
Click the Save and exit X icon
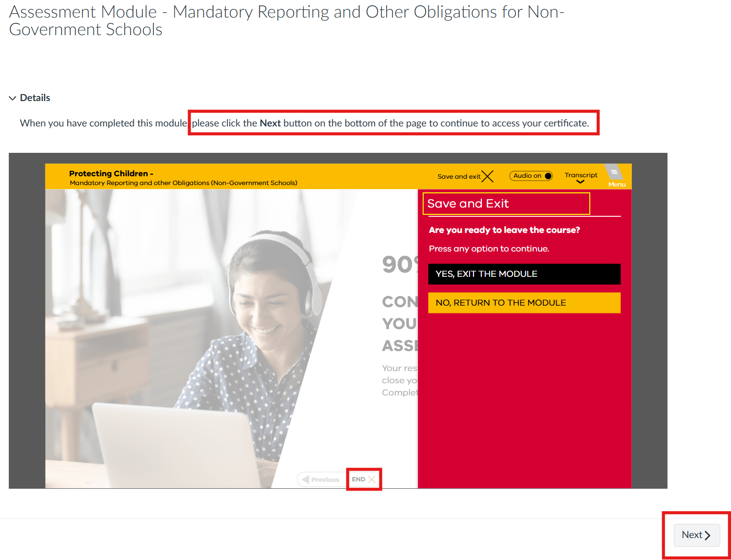487,176
